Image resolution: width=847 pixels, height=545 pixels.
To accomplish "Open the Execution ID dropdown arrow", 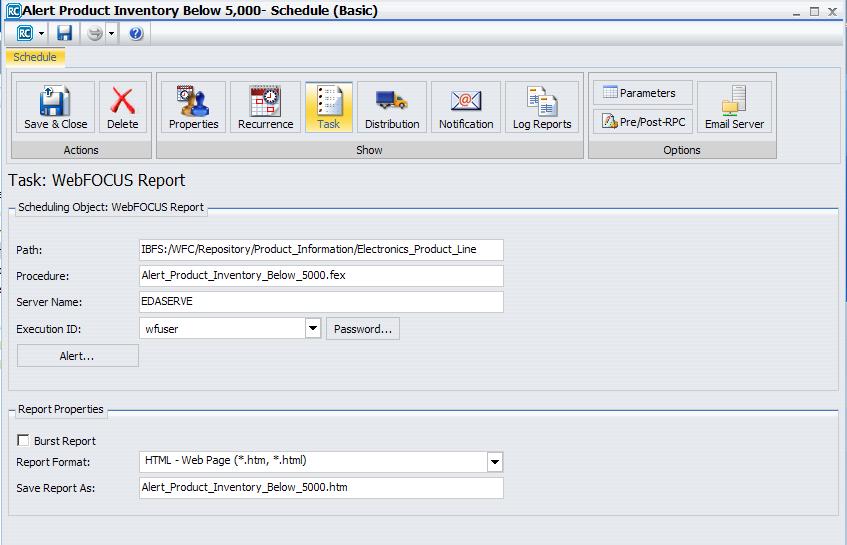I will [x=313, y=328].
